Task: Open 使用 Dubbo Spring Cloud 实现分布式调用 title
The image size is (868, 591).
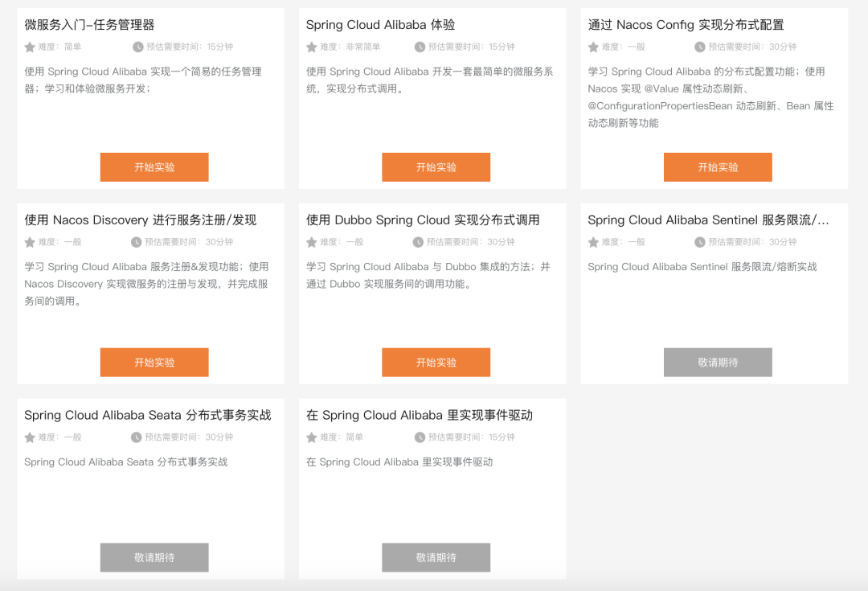Action: coord(423,220)
